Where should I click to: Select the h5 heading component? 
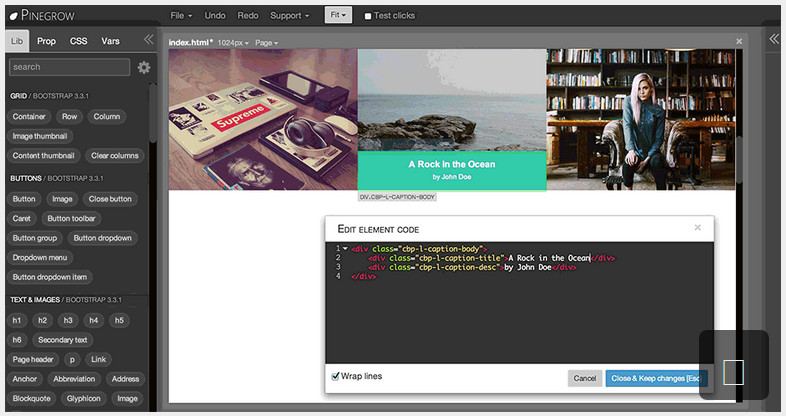coord(119,320)
